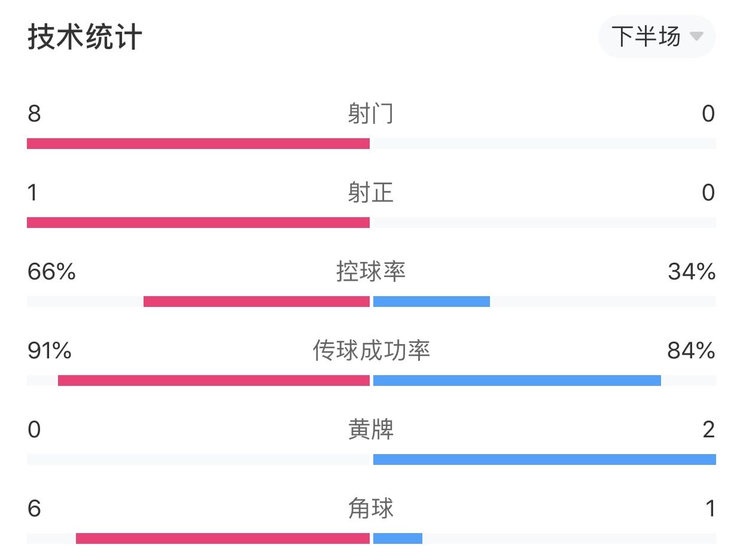Click the 角球 label
Screen dimensions: 743x560
(371, 509)
